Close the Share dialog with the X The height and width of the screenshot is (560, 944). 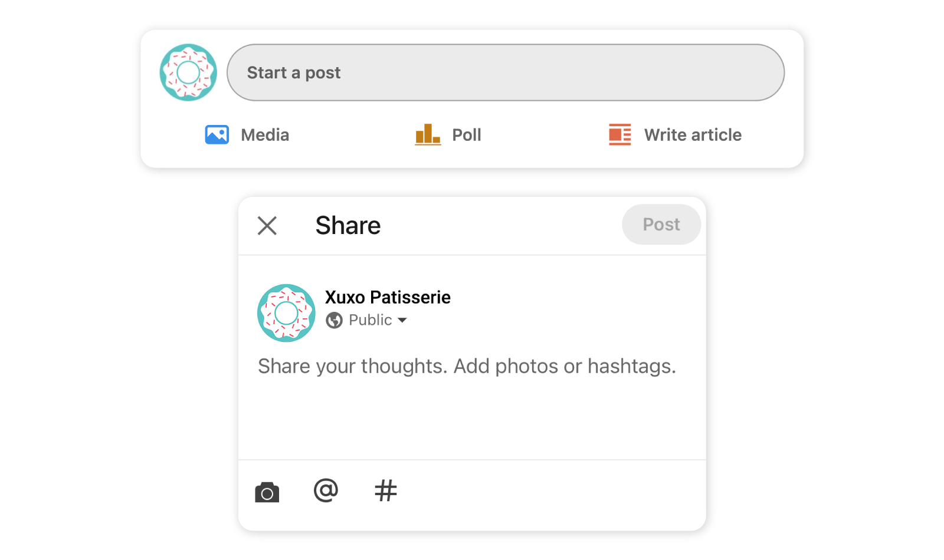tap(267, 225)
